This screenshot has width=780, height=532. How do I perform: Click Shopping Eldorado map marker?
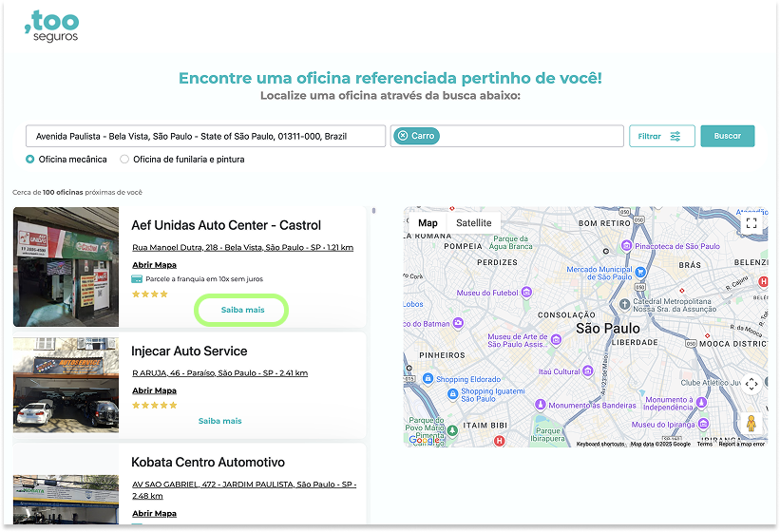(428, 378)
